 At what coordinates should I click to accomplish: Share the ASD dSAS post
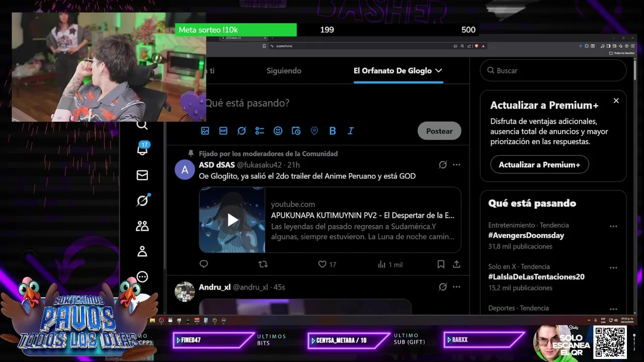point(456,264)
